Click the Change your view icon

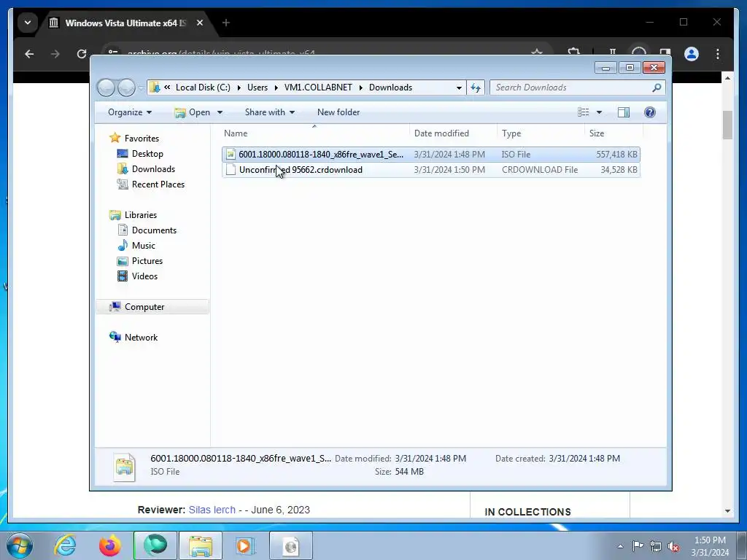(x=584, y=112)
